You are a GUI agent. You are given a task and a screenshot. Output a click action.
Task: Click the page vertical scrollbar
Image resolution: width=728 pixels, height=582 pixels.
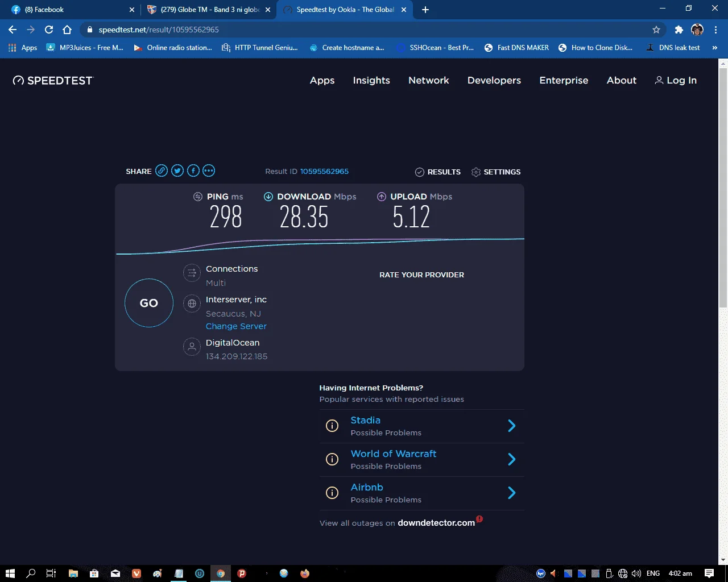723,188
